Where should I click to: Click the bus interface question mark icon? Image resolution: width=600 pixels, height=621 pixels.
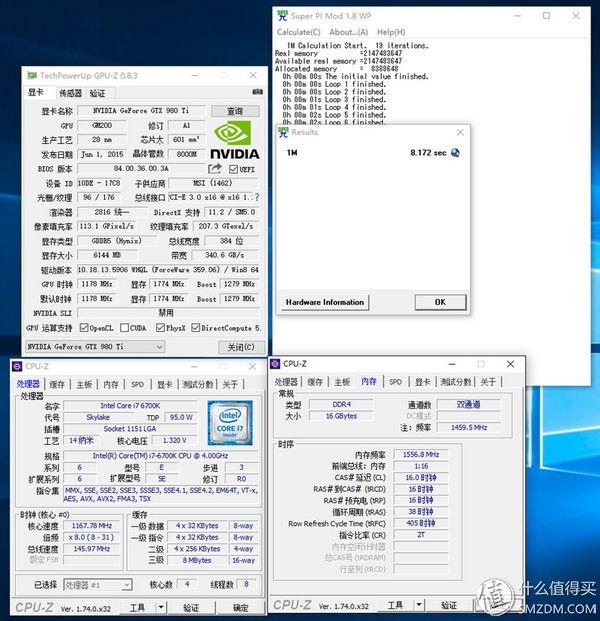[x=257, y=197]
